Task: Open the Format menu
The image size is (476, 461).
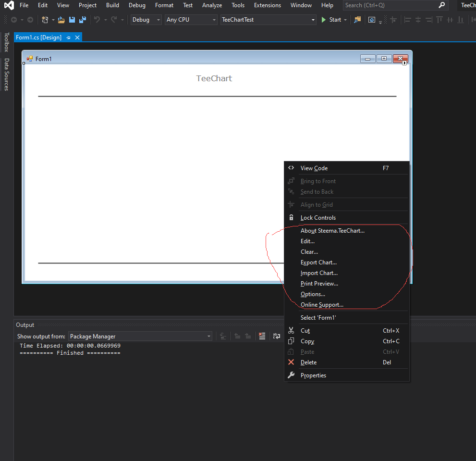Action: [x=164, y=5]
